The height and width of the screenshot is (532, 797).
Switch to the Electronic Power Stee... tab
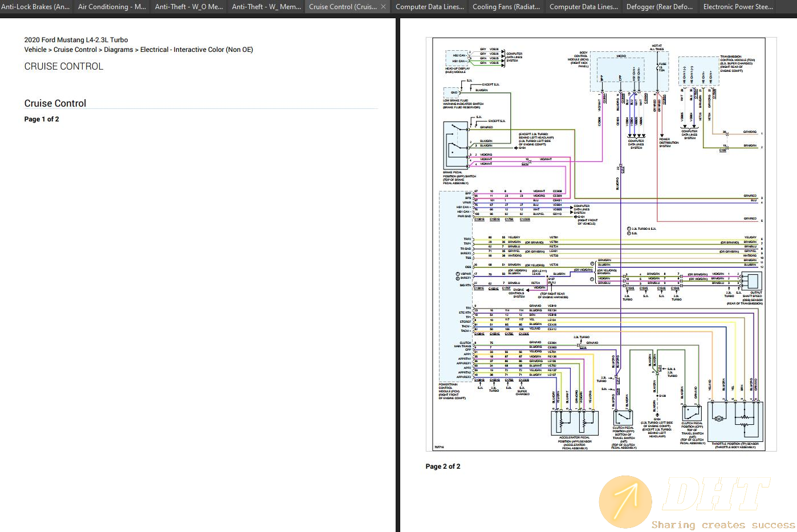[738, 7]
